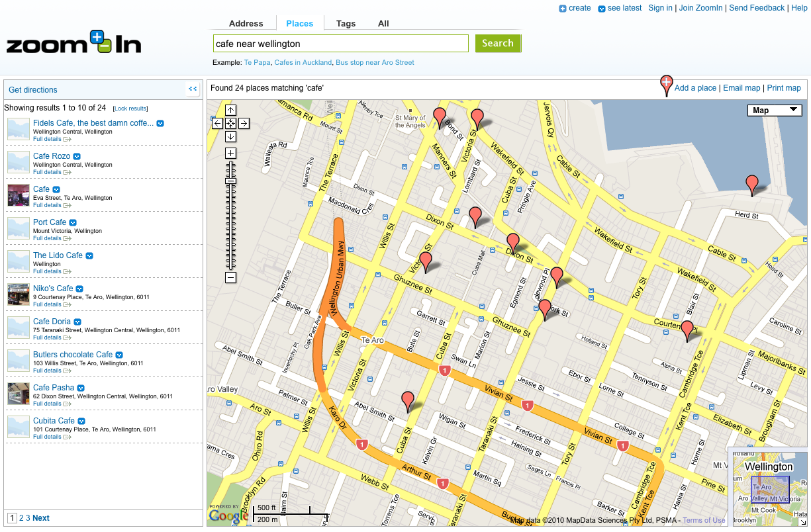Click the Te Papa example link
The height and width of the screenshot is (532, 811).
pyautogui.click(x=258, y=63)
